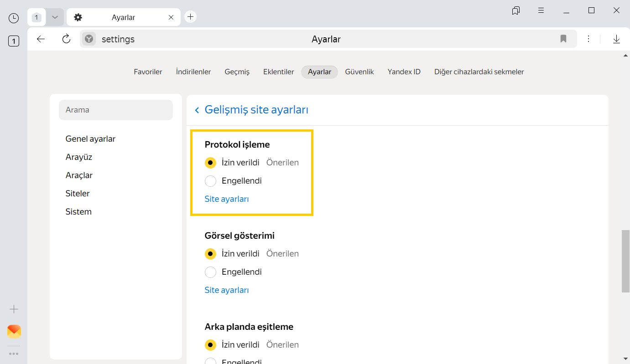Open the hamburger main menu icon
Image resolution: width=630 pixels, height=364 pixels.
541,10
